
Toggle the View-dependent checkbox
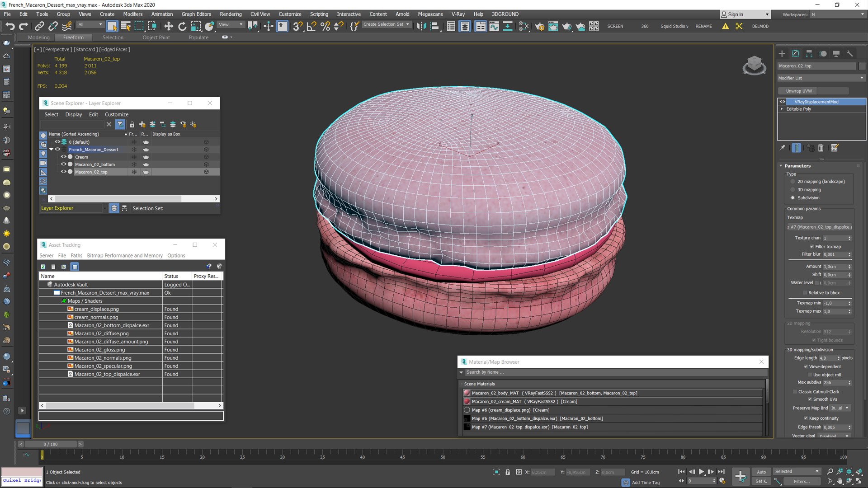tap(806, 367)
